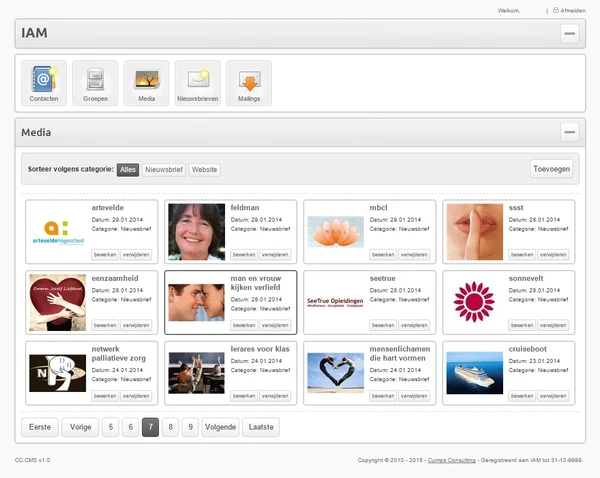Viewport: 600px width, 478px height.
Task: Delete the sonnevelt media item
Action: tap(553, 325)
